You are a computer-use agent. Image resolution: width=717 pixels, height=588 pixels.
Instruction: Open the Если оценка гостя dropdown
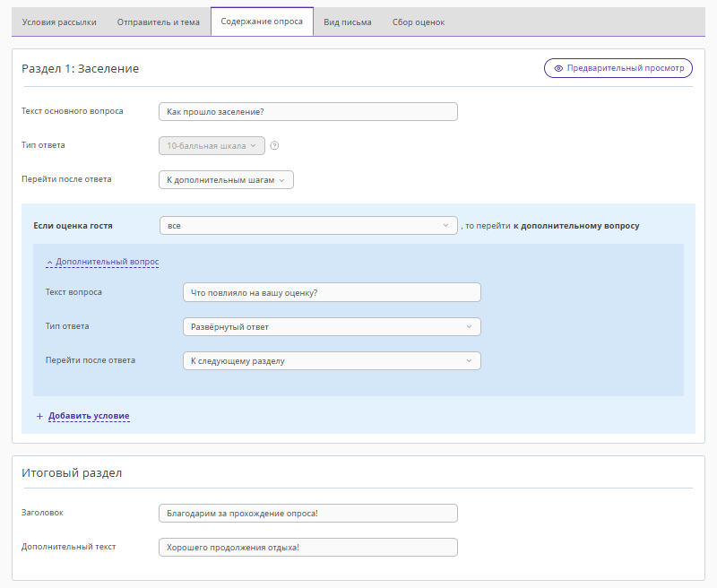[x=308, y=226]
